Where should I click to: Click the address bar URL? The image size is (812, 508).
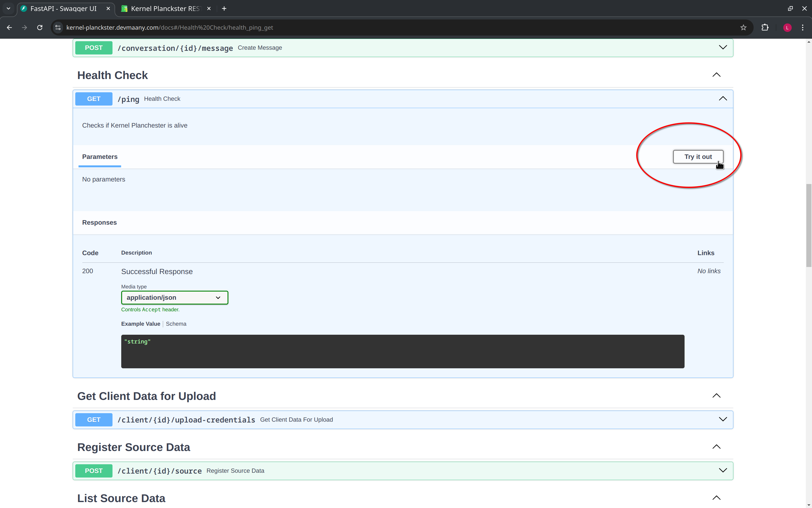[x=169, y=28]
